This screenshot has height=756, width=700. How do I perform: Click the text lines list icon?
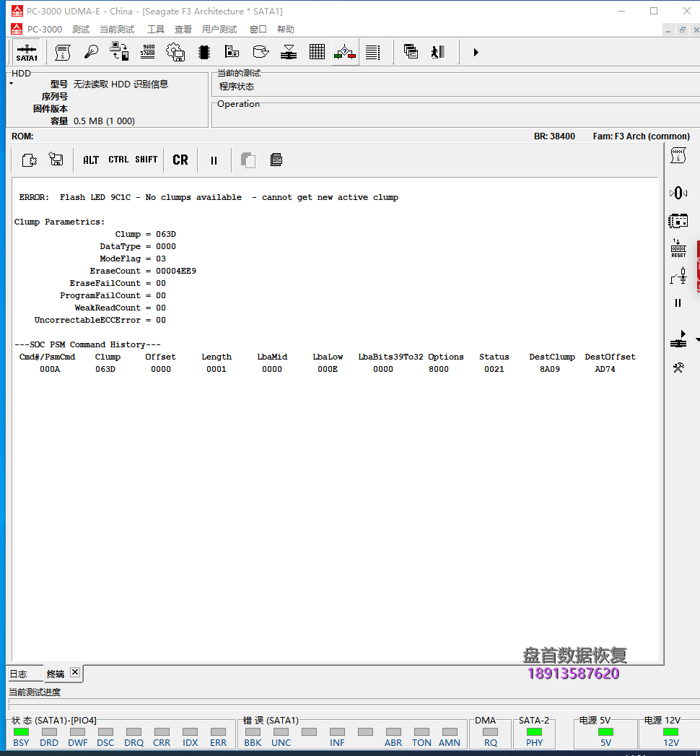(372, 52)
